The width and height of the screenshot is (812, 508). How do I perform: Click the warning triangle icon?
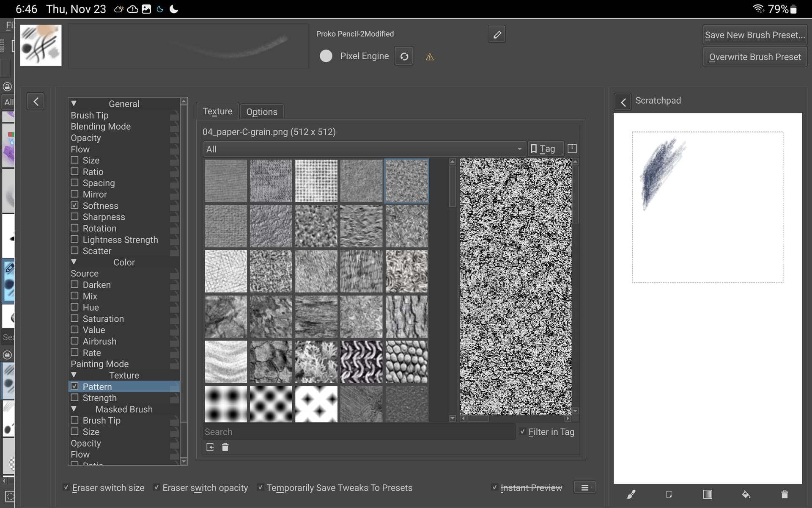[430, 57]
